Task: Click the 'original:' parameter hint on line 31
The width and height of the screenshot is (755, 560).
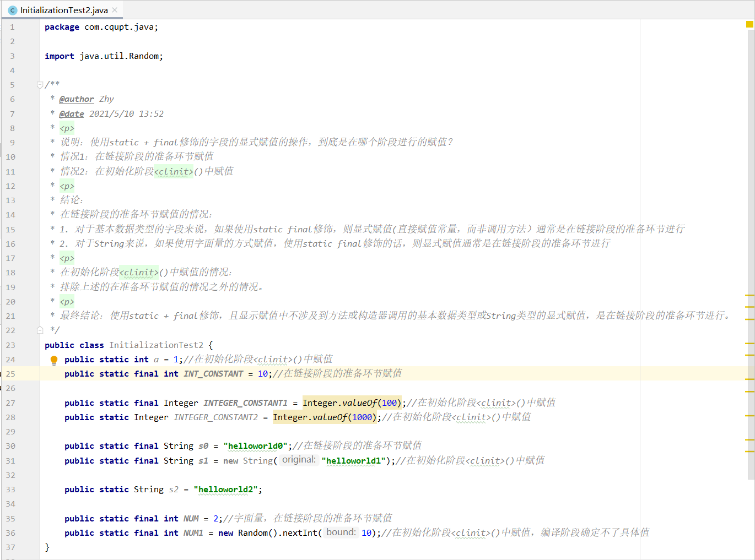Action: pos(299,460)
